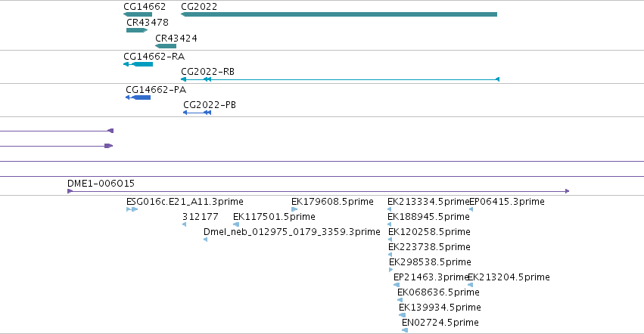Click the EK179608.5prime label
The image size is (644, 334).
(x=333, y=202)
